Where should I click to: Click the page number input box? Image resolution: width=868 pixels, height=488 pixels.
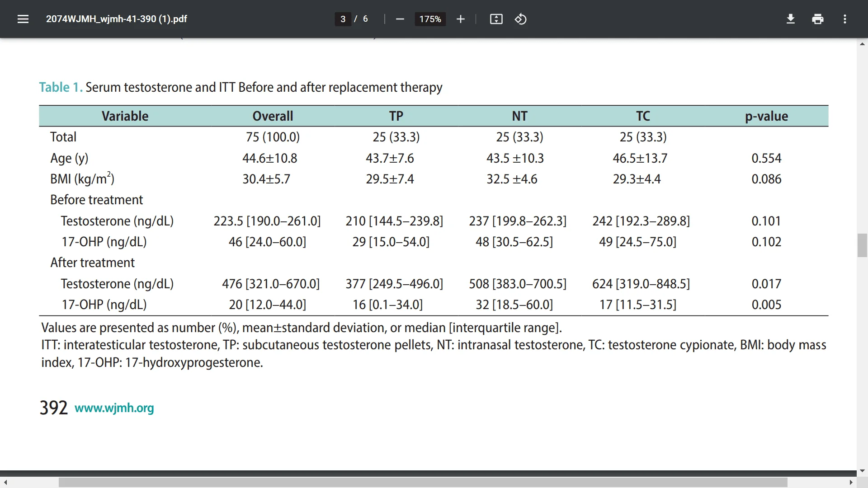click(x=343, y=19)
